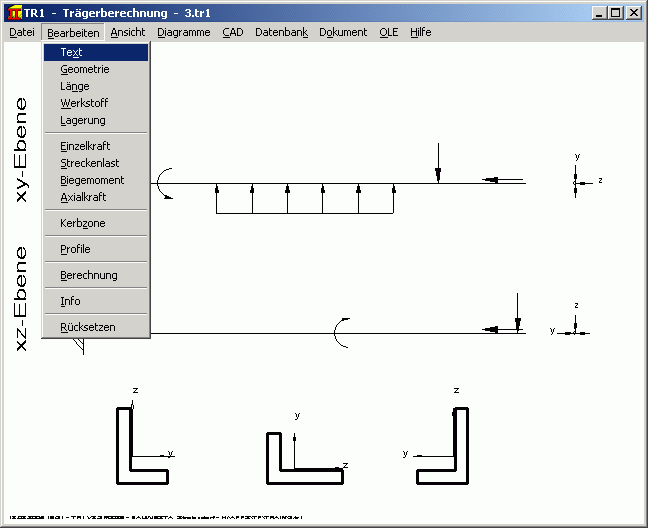Select the Werkstoff menu entry
This screenshot has width=648, height=528.
point(84,103)
